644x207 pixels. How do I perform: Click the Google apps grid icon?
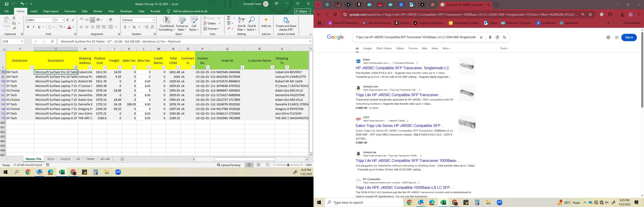(617, 37)
